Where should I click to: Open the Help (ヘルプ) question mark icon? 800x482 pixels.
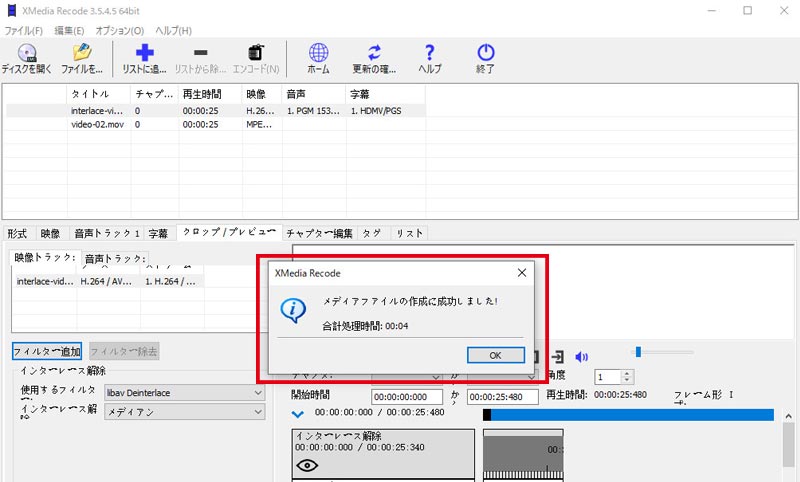pyautogui.click(x=430, y=53)
